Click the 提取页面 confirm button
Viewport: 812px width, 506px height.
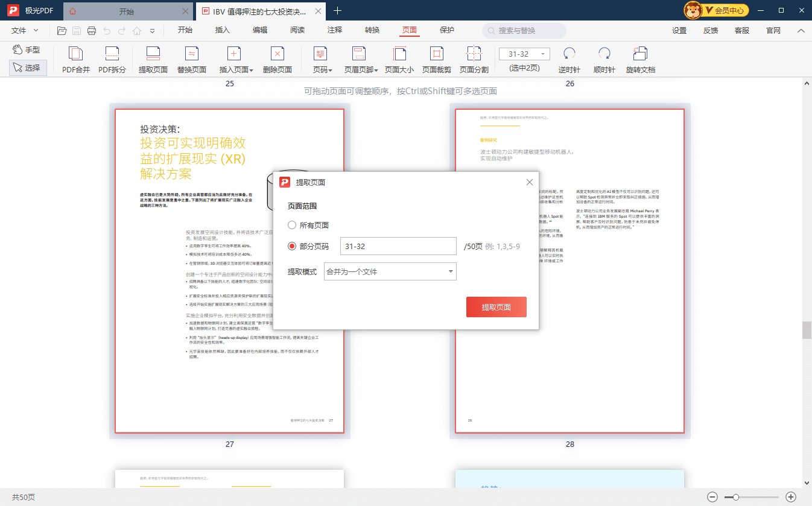(496, 306)
